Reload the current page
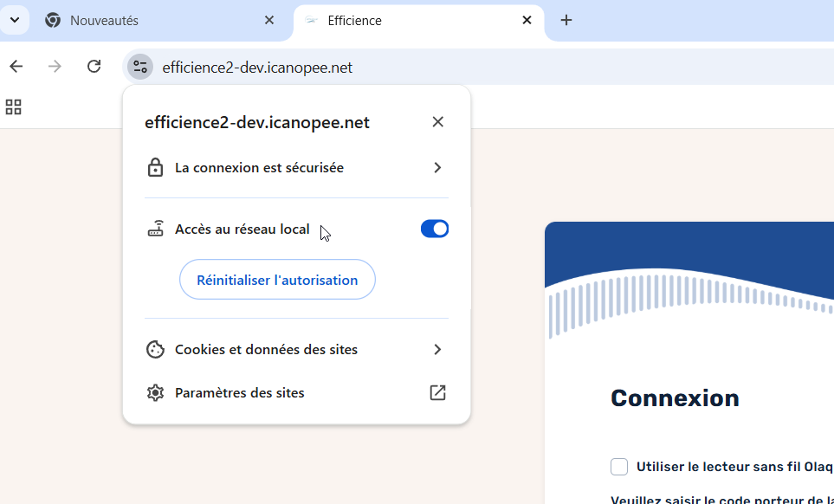This screenshot has width=834, height=504. (x=94, y=66)
